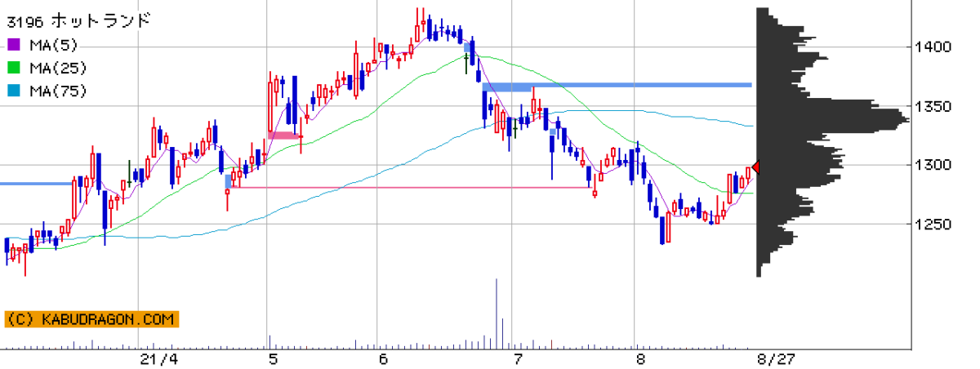
Task: Click the 21/4 date axis label
Action: (x=158, y=358)
